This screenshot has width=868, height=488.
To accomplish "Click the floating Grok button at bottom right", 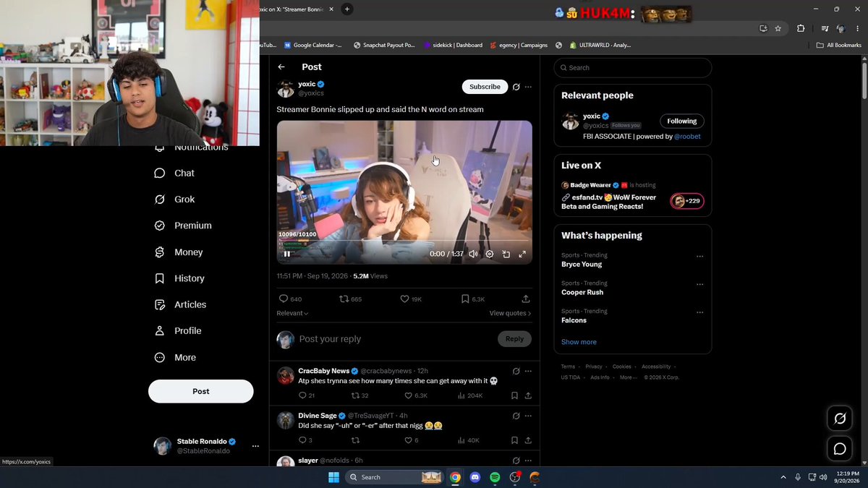I will click(840, 419).
